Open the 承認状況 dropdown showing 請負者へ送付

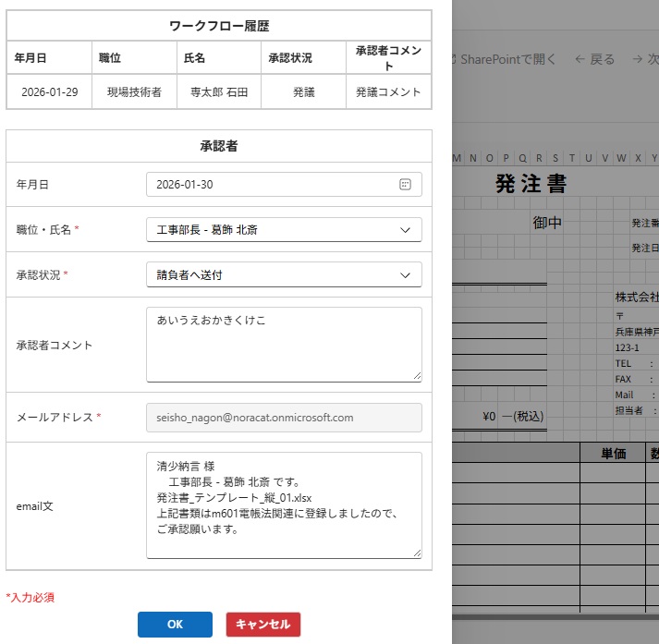[x=404, y=275]
